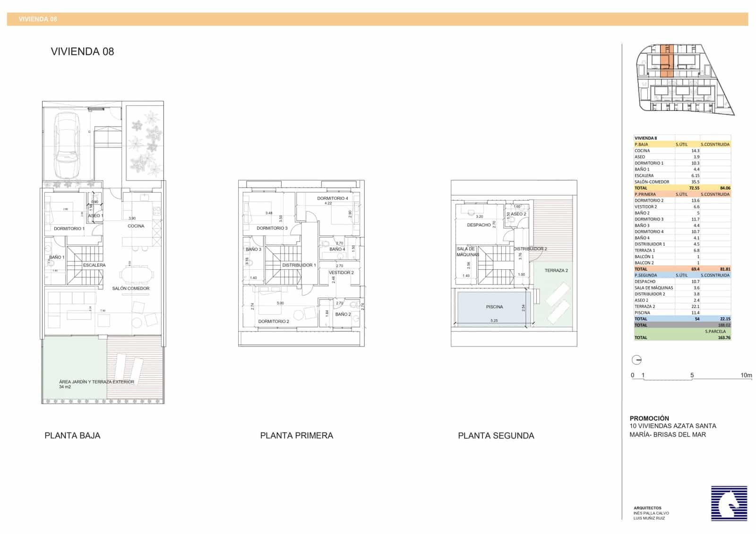Click the 72.55 useful area total
756x534 pixels.
pyautogui.click(x=694, y=188)
